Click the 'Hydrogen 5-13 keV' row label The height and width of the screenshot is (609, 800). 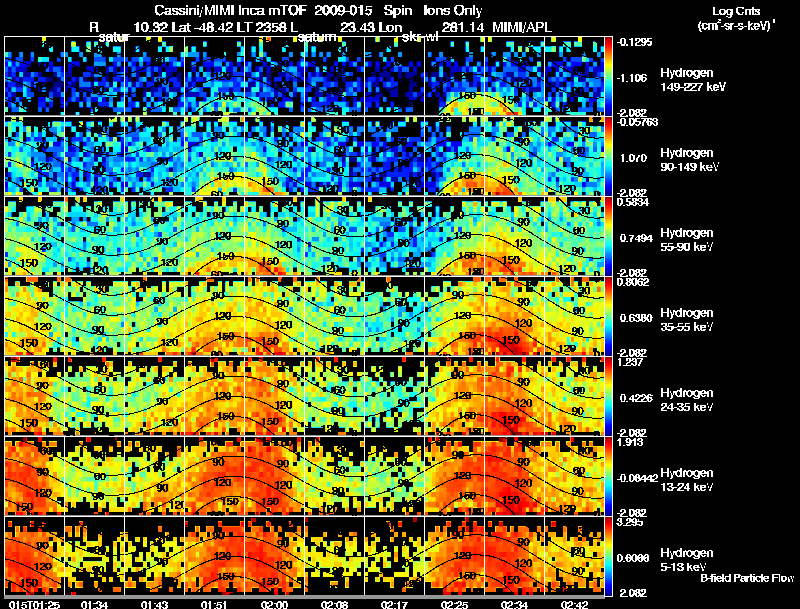[687, 560]
